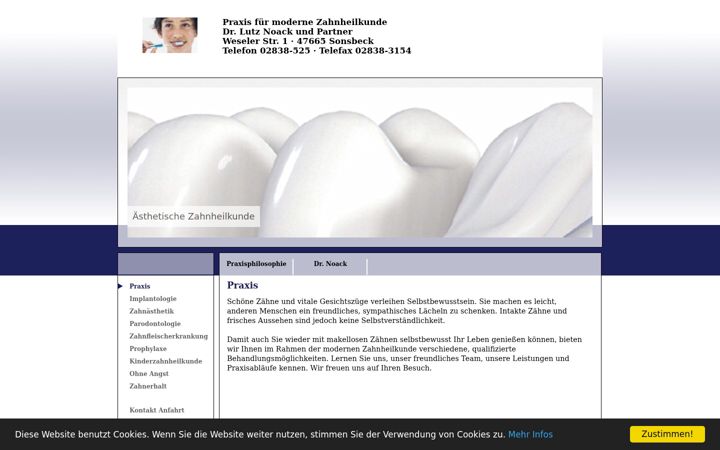Navigate to Prophylaxe page
720x450 pixels.
(x=148, y=349)
